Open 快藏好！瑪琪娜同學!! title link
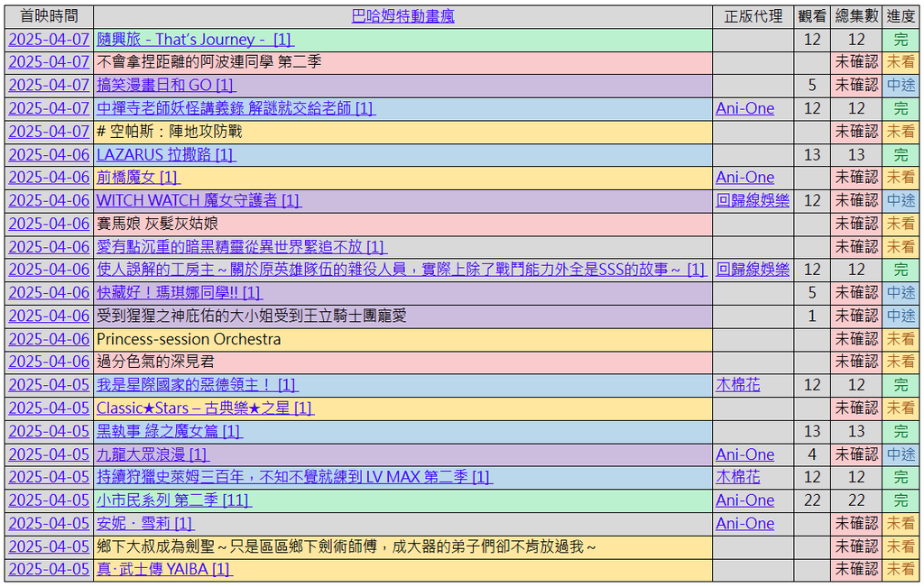The image size is (924, 587). (179, 293)
